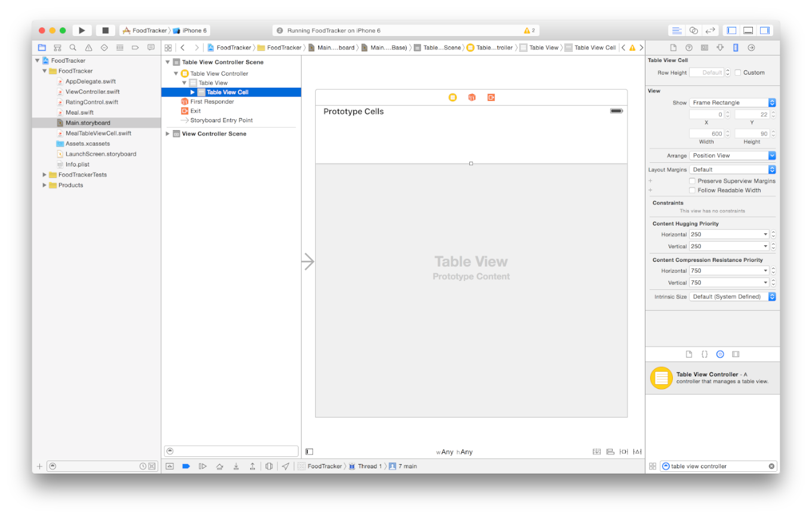The image size is (812, 519).
Task: Switch to the Assistant editor
Action: click(693, 30)
